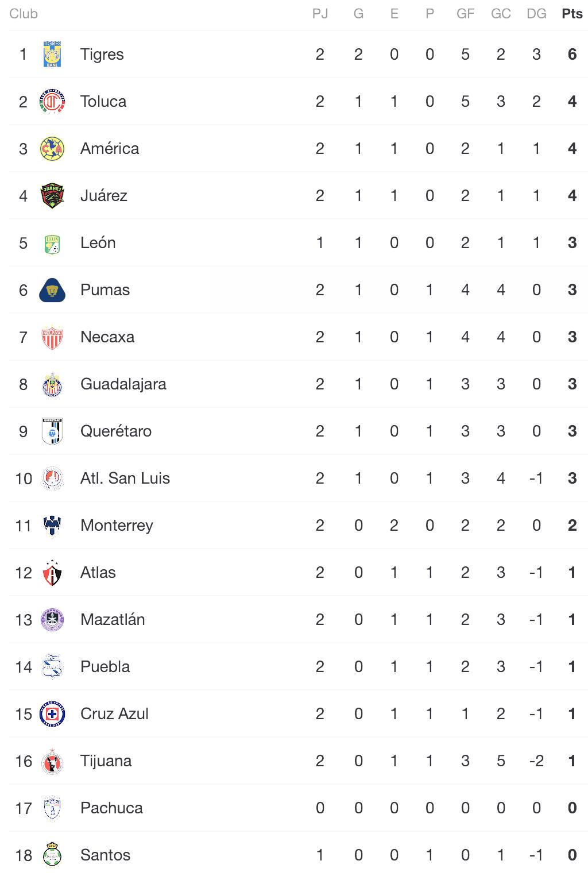Open the León team name link
This screenshot has height=880, width=588.
[x=98, y=243]
